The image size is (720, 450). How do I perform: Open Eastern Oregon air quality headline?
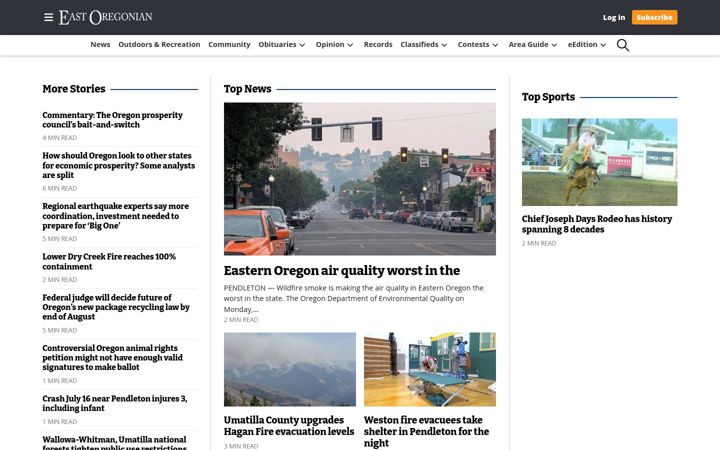tap(342, 270)
